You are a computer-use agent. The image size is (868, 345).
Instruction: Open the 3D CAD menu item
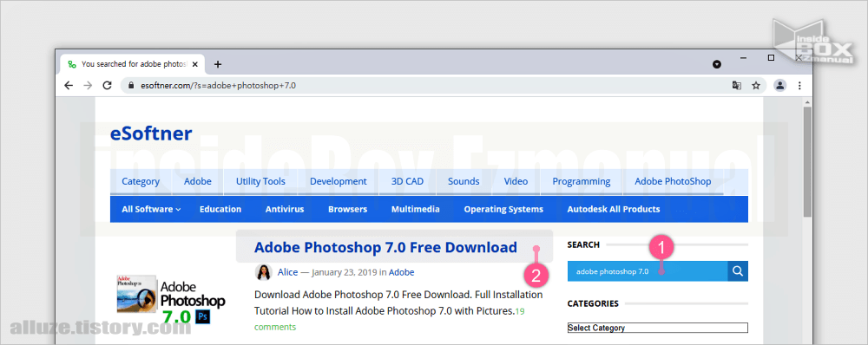pyautogui.click(x=407, y=181)
